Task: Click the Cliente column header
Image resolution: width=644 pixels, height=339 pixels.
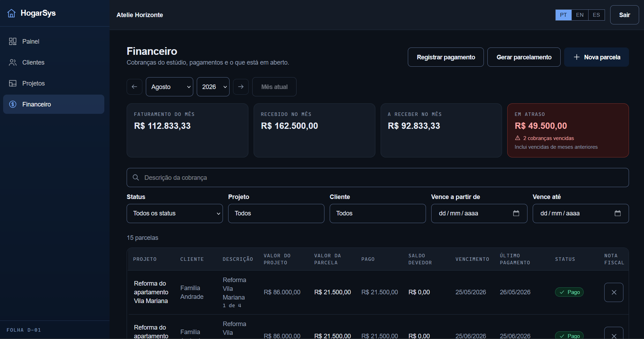Action: point(192,259)
